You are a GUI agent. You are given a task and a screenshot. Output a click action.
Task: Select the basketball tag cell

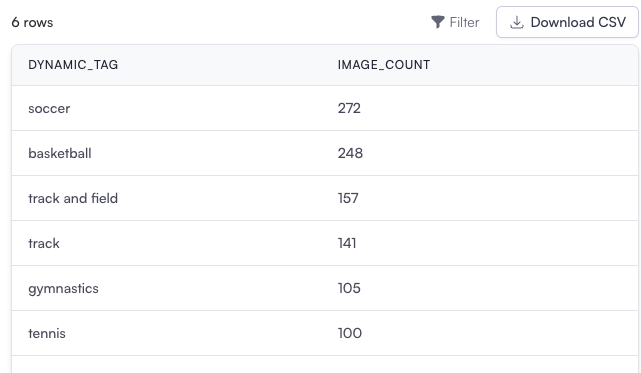60,153
